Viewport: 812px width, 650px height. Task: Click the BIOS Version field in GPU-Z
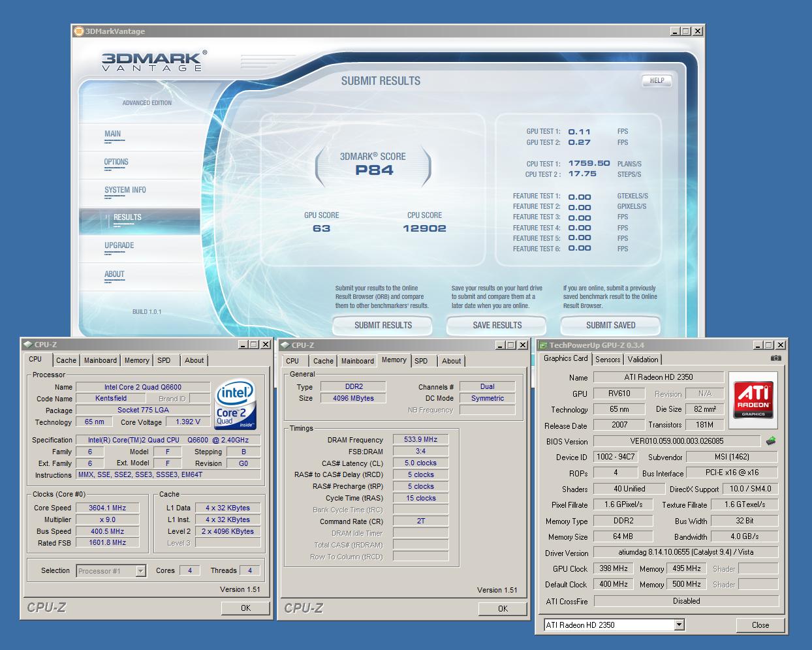pyautogui.click(x=677, y=441)
